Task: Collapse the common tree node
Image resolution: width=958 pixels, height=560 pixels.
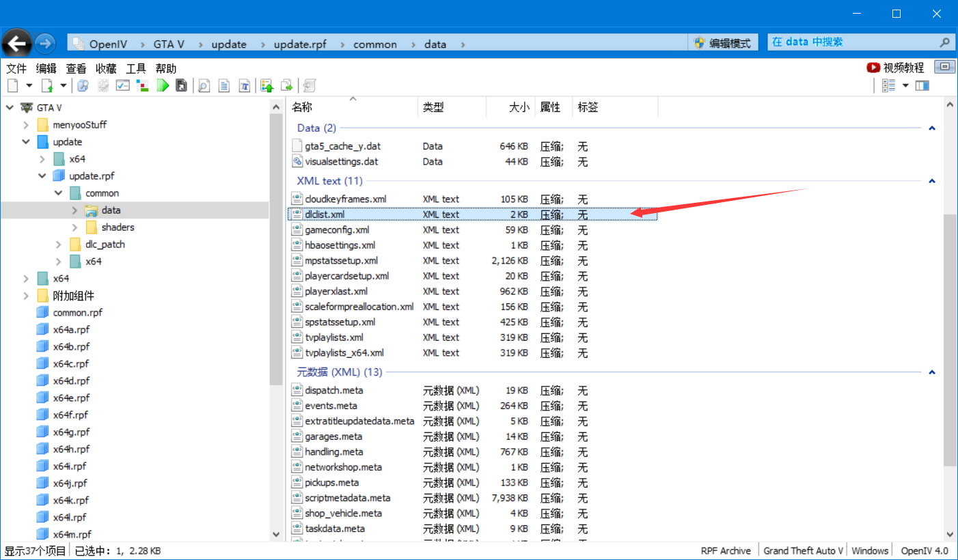Action: click(59, 193)
